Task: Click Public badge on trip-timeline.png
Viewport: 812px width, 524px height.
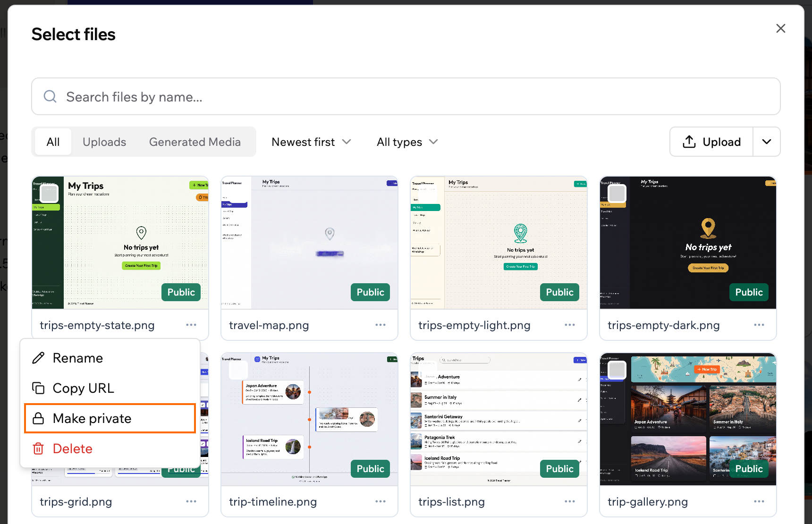Action: coord(371,469)
